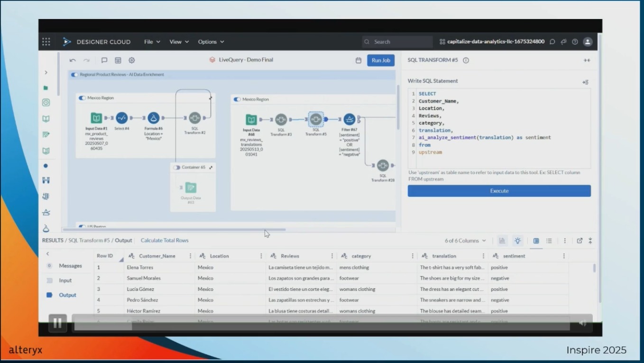Screen dimensions: 644x363
Task: Toggle the Regional Product Reviews container switch
Action: point(74,74)
